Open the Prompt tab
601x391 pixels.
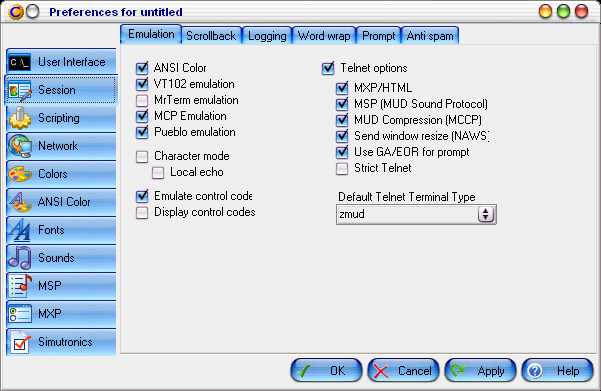tap(379, 36)
